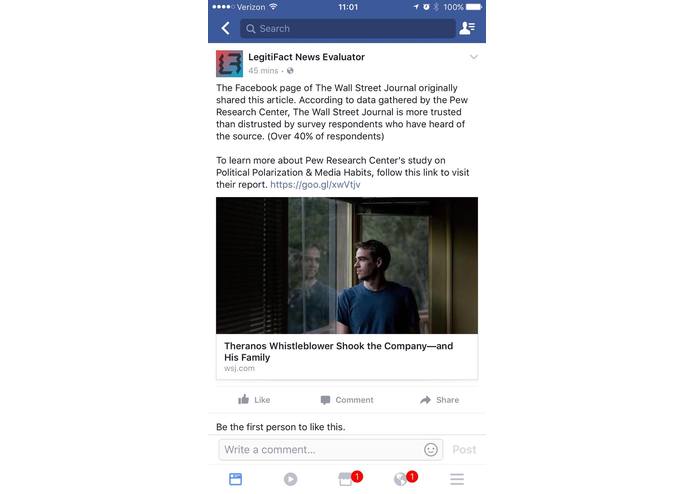Open the Videos tab icon

[x=291, y=479]
